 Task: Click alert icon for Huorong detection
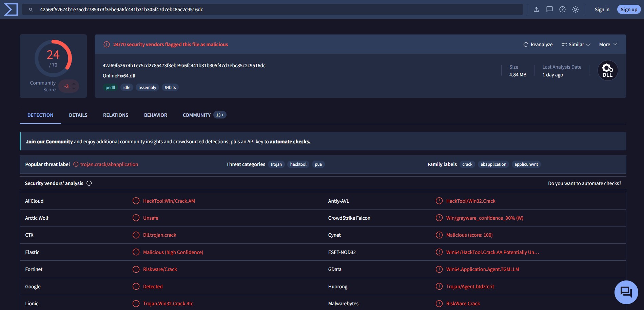pyautogui.click(x=439, y=287)
